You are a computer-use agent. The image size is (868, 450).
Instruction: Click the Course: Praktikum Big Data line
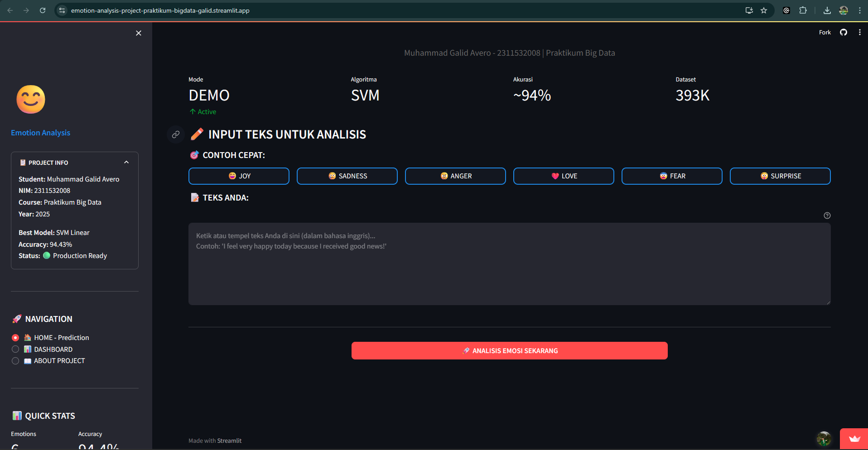60,202
